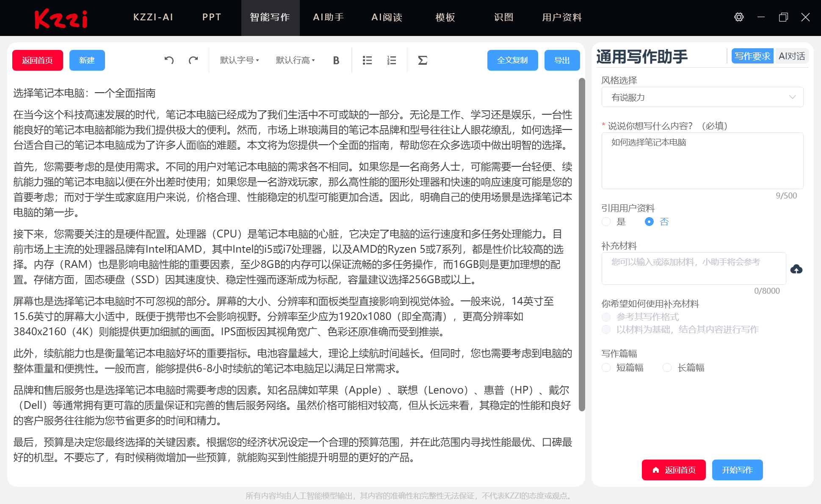Open the 默认行高 line height dropdown

[x=294, y=60]
